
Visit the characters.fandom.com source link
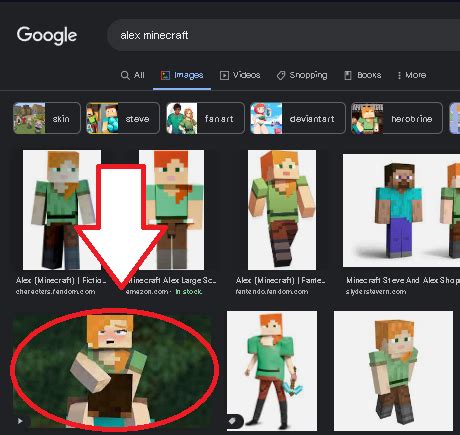point(55,292)
